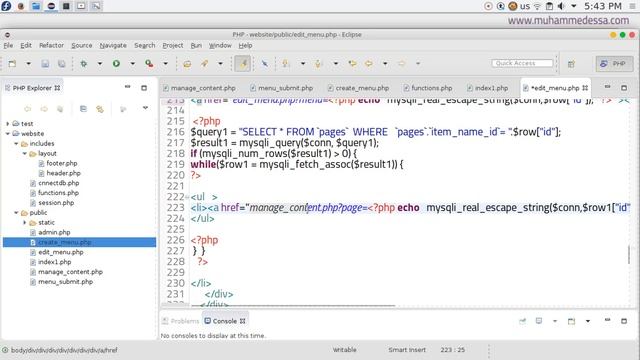Click the New file toolbar icon

click(12, 64)
